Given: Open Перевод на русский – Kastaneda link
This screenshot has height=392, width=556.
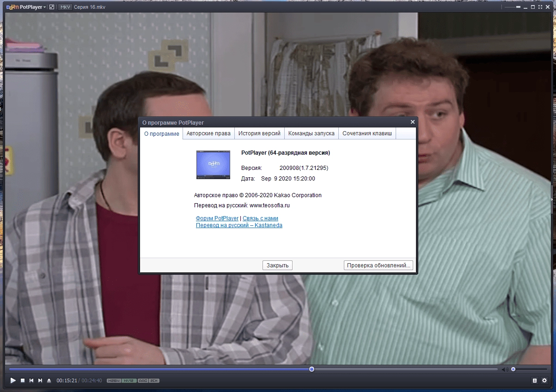Looking at the screenshot, I should [239, 225].
